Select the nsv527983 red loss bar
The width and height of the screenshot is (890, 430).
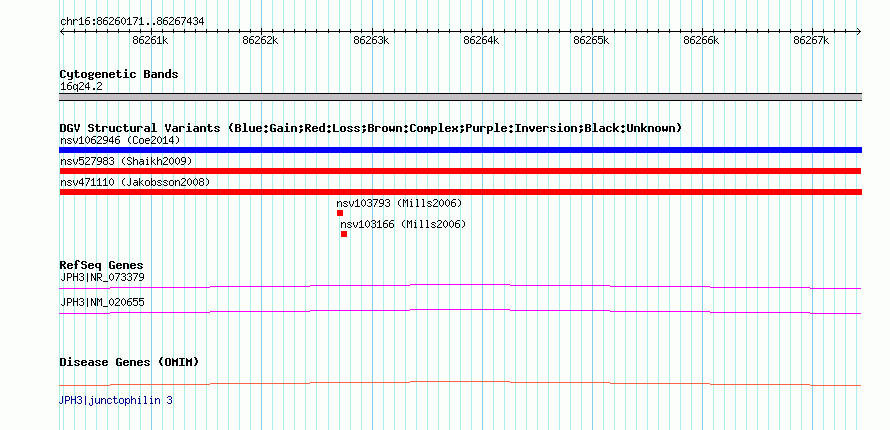point(460,171)
